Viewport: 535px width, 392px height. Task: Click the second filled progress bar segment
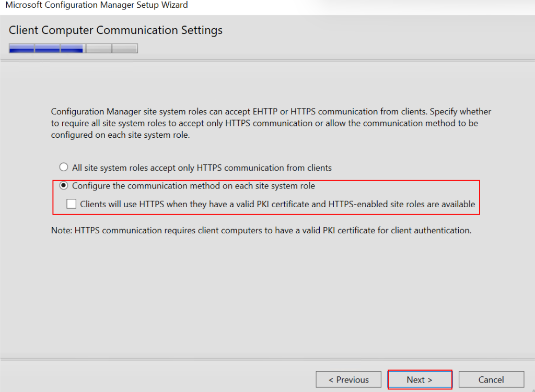click(x=47, y=49)
